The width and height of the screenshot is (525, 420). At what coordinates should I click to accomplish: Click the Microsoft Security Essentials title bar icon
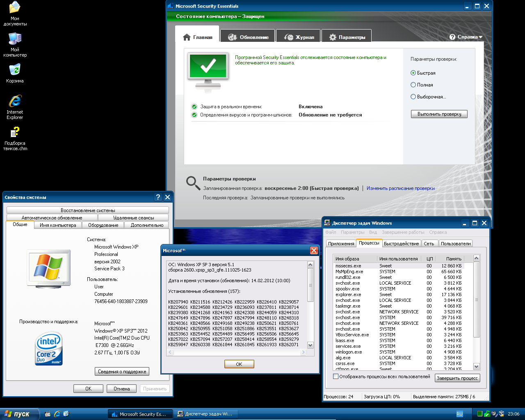click(171, 6)
